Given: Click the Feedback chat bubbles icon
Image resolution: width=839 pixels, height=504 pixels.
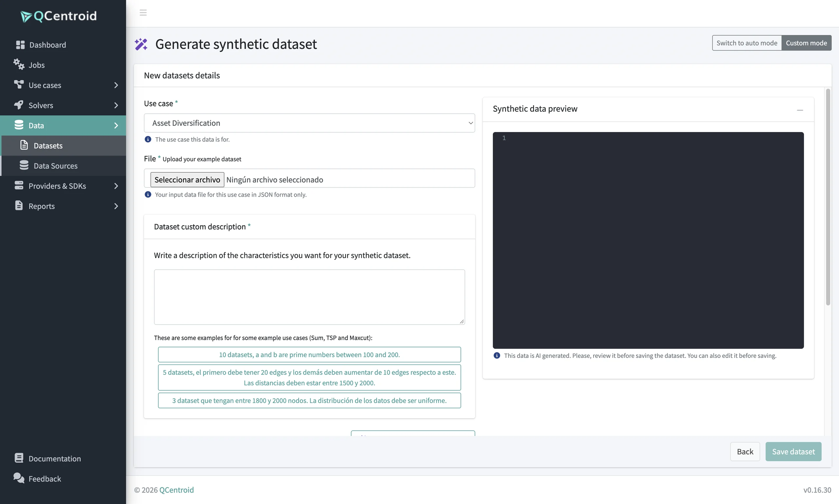Looking at the screenshot, I should coord(19,478).
